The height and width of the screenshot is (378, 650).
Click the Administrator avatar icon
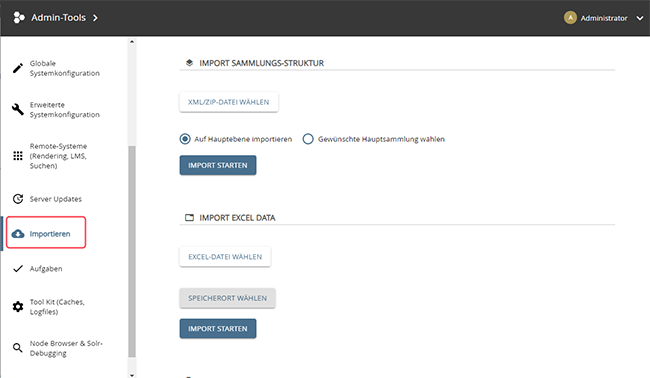(x=570, y=18)
